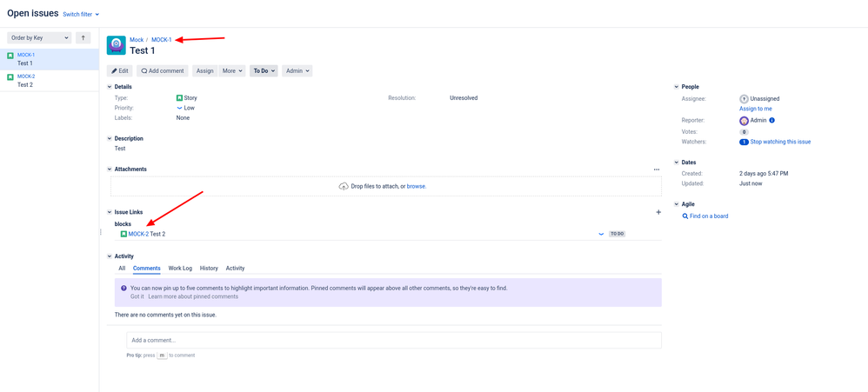The width and height of the screenshot is (868, 392).
Task: Click the browse attachments link
Action: (417, 186)
